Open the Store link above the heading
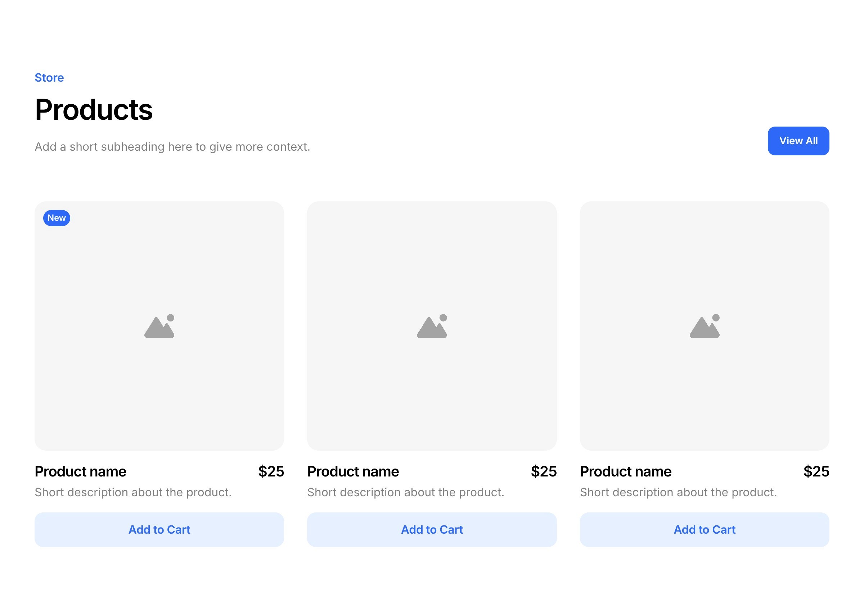Image resolution: width=864 pixels, height=616 pixels. coord(49,78)
